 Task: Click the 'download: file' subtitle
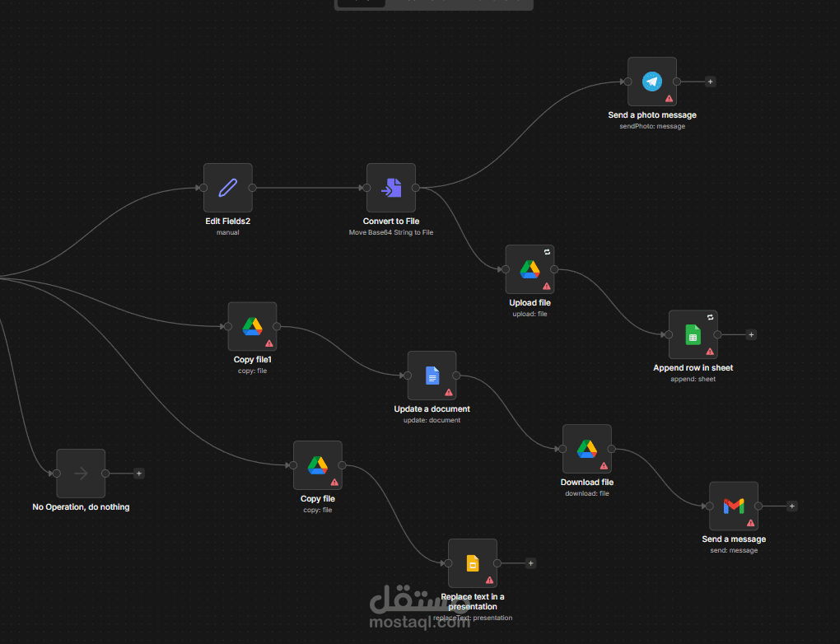tap(587, 494)
